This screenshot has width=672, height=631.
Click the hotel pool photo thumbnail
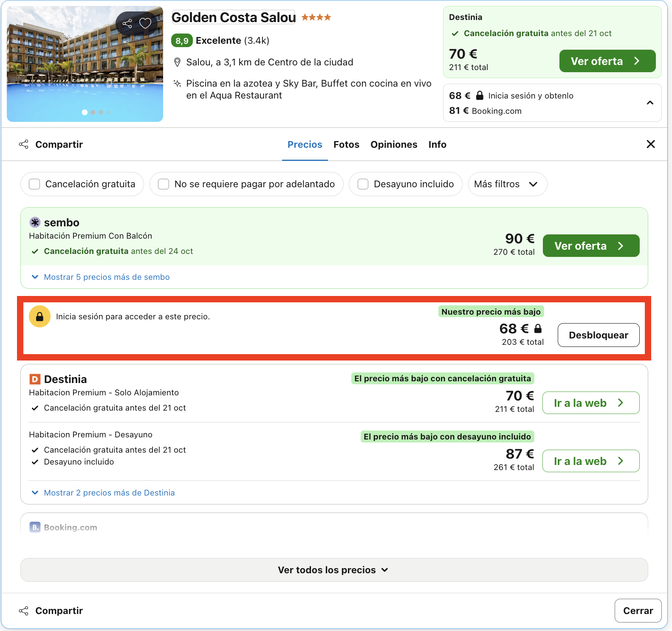(85, 64)
